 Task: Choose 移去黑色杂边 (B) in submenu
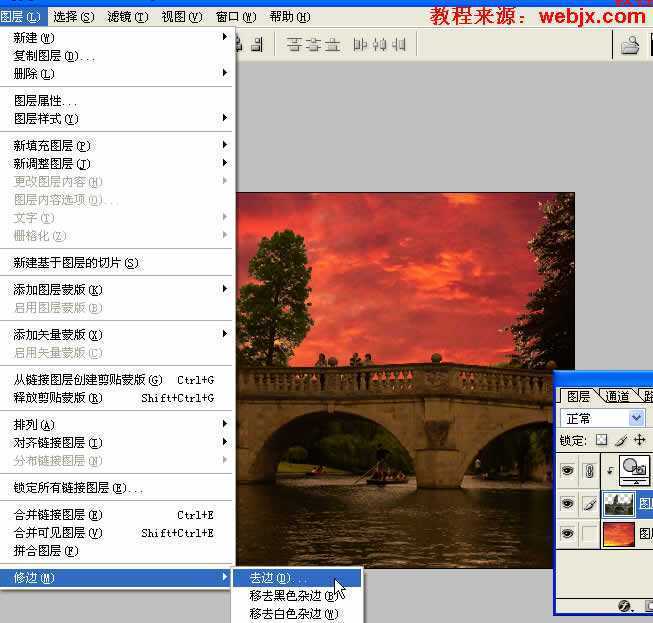coord(297,596)
